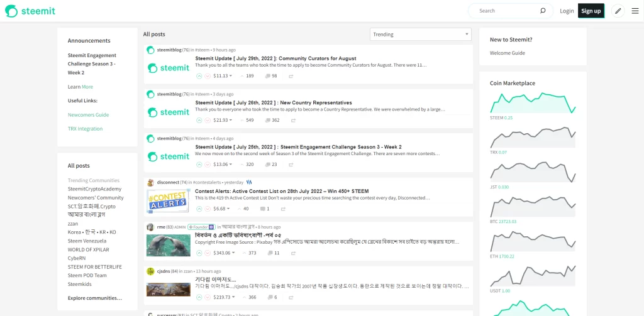Resteem the cjsdns post worth $219.73

pos(291,297)
